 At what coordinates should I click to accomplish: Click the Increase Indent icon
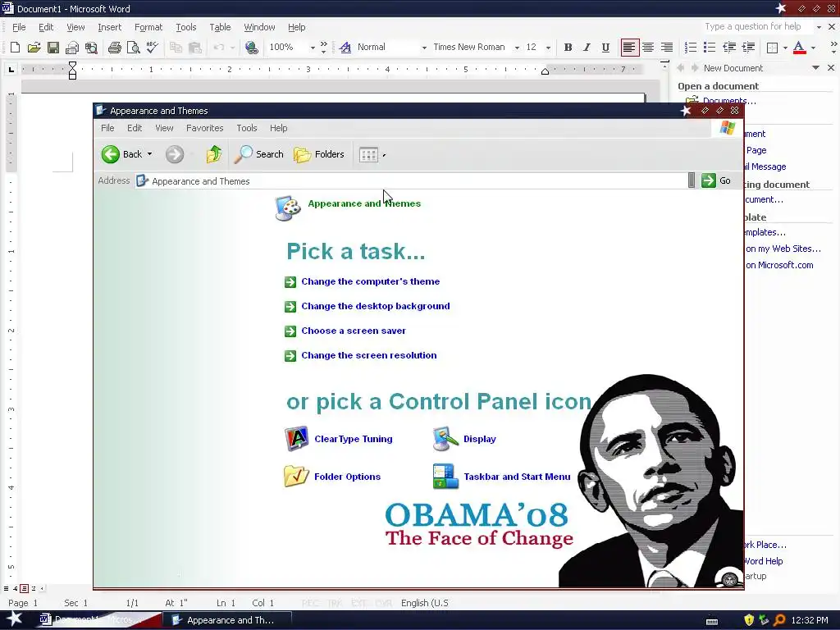(748, 48)
